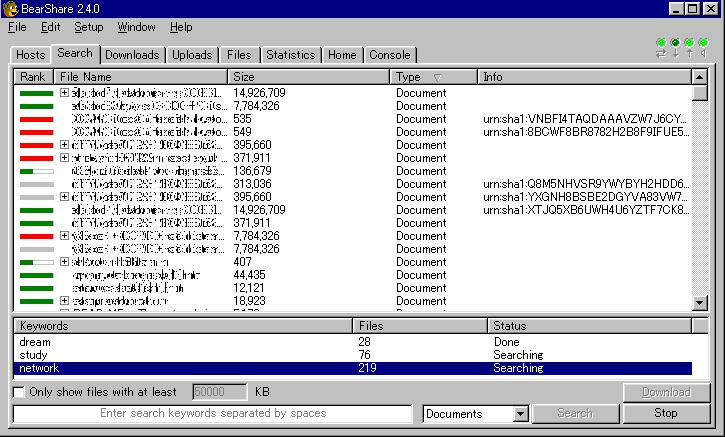Click the connection status light above two-way arrows

pos(661,43)
